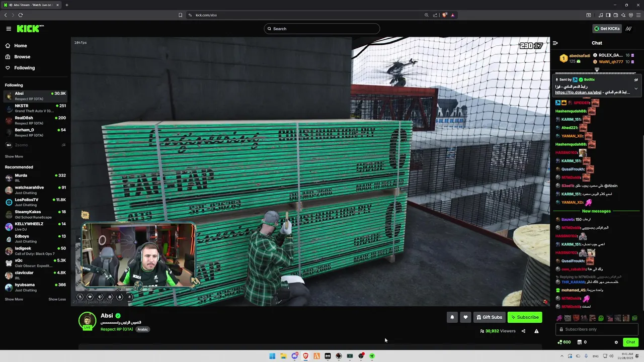Click the Arabic language tag
644x362 pixels.
pyautogui.click(x=143, y=329)
